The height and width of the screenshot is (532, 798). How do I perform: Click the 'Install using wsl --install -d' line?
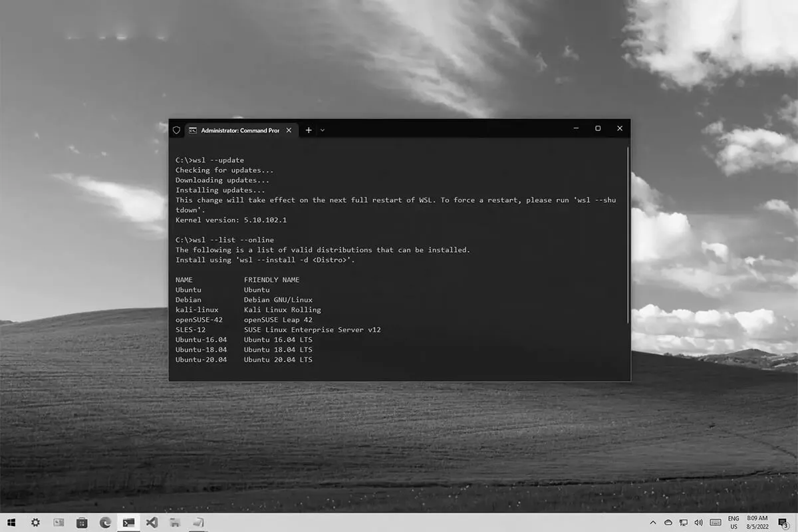pos(265,260)
